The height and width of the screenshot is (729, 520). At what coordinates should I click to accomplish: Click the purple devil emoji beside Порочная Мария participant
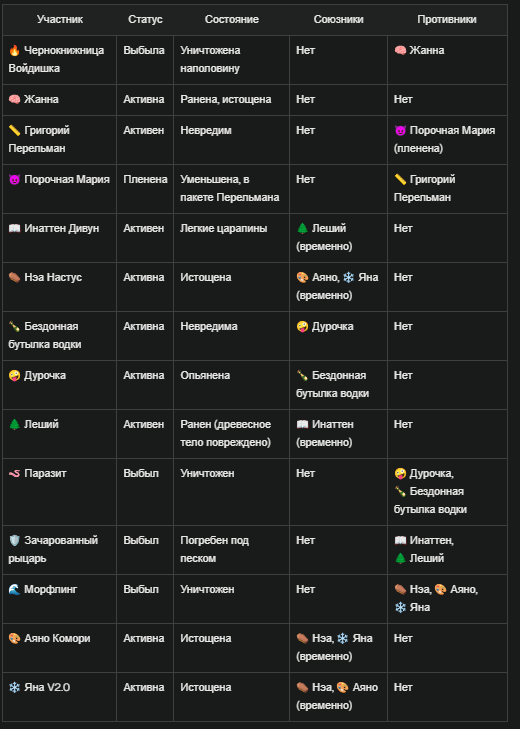click(x=14, y=179)
